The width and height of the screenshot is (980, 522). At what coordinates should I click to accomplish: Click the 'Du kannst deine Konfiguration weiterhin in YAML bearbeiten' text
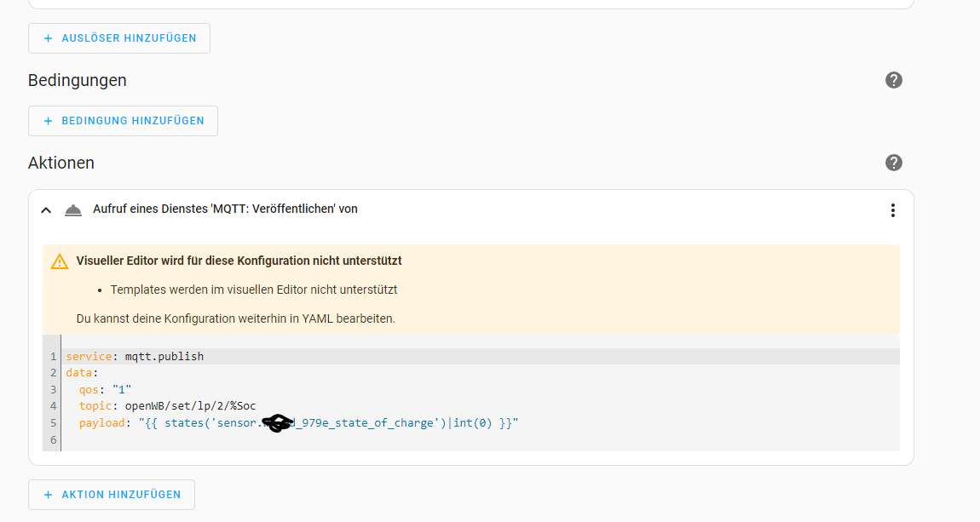[x=235, y=319]
